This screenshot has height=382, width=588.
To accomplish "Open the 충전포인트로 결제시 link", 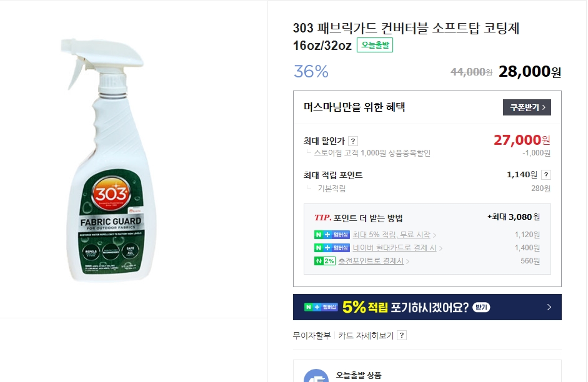I will [371, 261].
